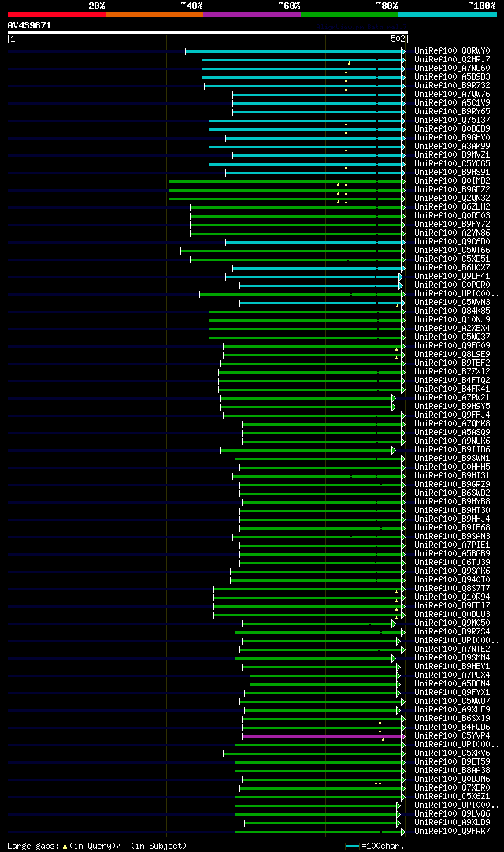Screen dimensions: 504x852
Task: Select hit label UniRef100_C0HHH5
Action: [x=452, y=468]
